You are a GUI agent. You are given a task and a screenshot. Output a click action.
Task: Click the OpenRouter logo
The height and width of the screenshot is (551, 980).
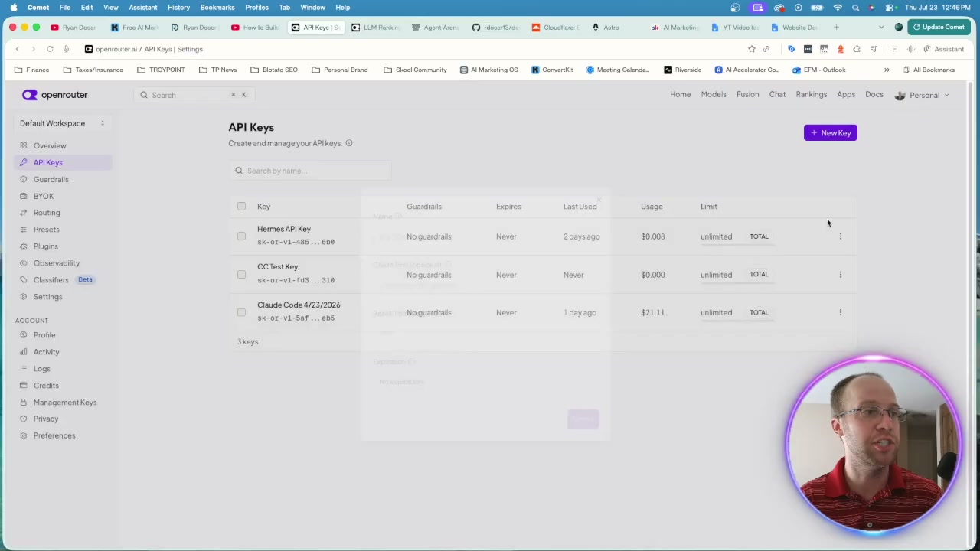click(x=54, y=95)
